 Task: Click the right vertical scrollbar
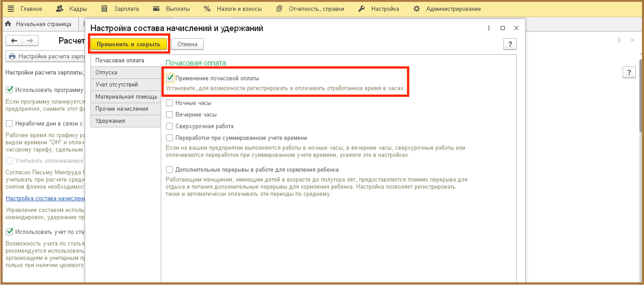click(x=641, y=96)
